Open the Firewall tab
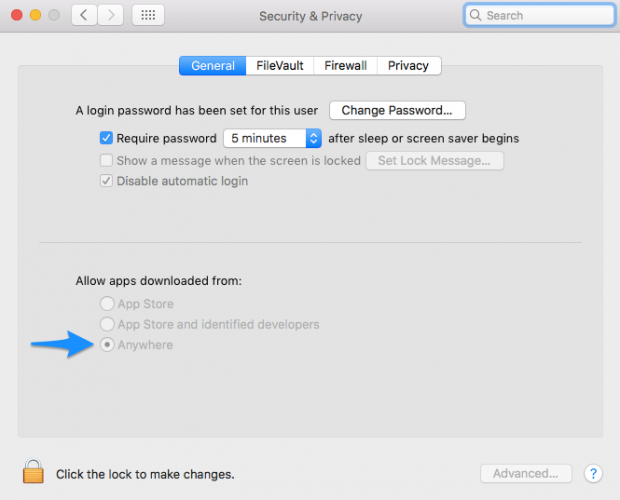Viewport: 620px width, 500px height. (346, 66)
